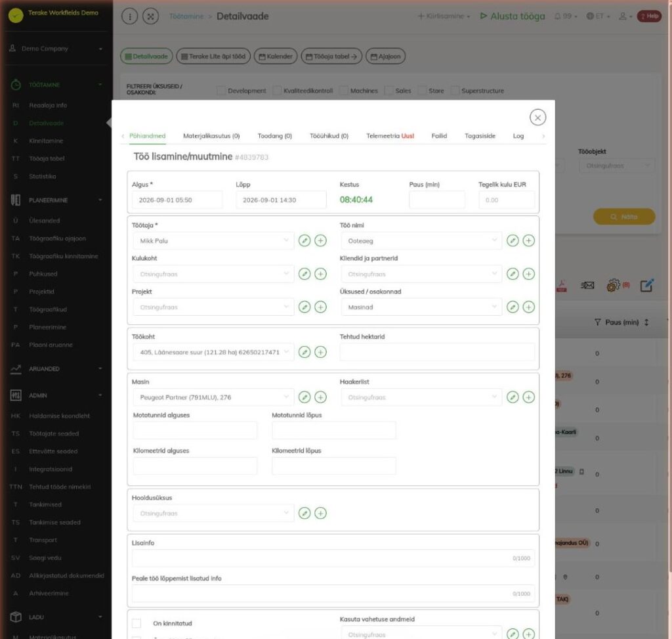Add a new Töö nimi entry
The width and height of the screenshot is (672, 639).
[528, 240]
